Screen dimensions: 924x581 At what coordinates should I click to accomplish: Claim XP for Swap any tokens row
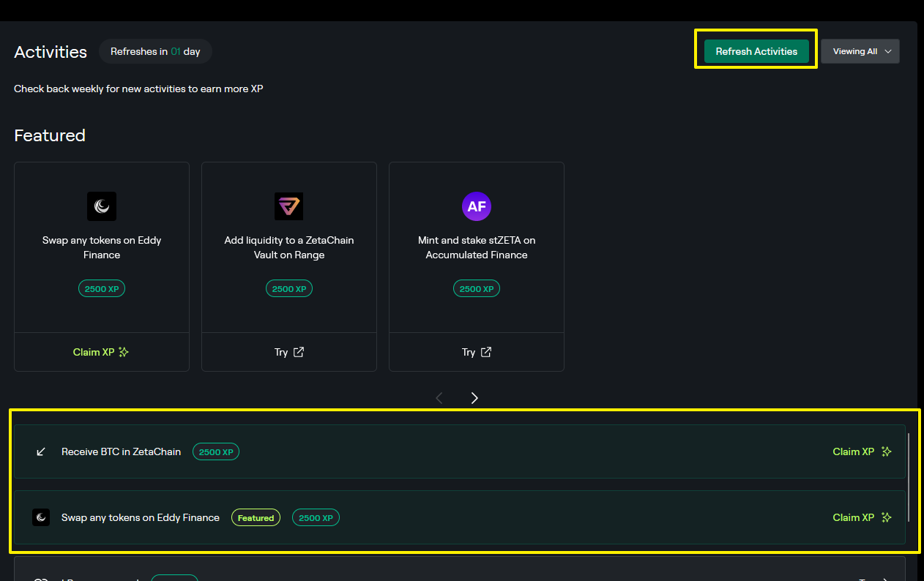pos(862,517)
